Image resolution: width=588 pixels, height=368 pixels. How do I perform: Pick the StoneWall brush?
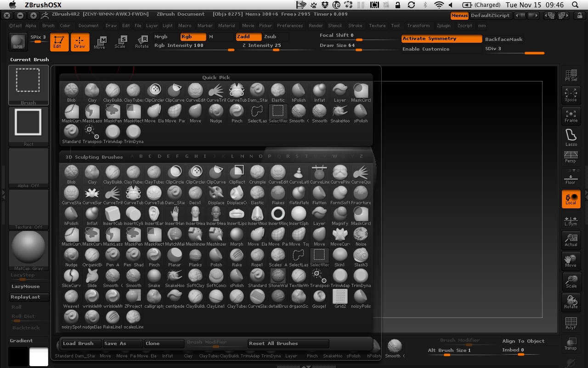click(278, 278)
